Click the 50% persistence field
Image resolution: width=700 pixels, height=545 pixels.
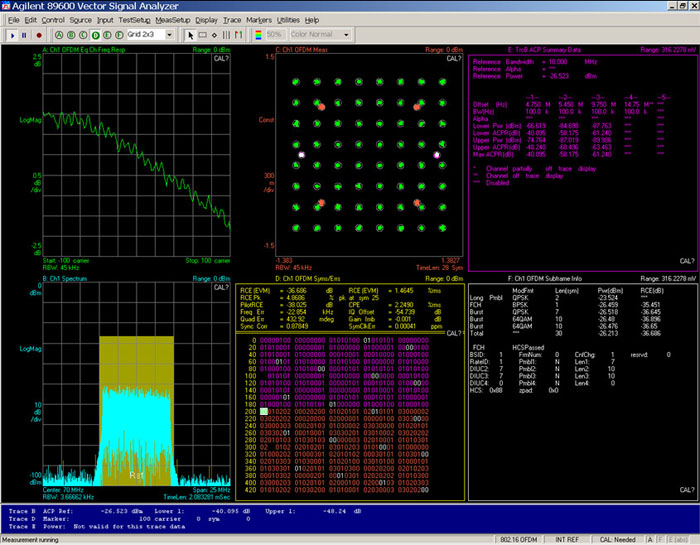point(275,34)
